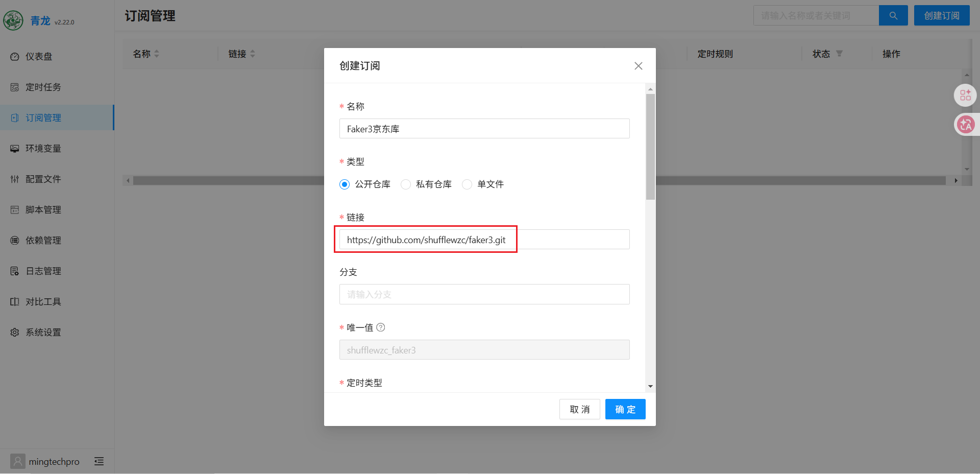Click the 脚本管理 script icon

(x=15, y=209)
